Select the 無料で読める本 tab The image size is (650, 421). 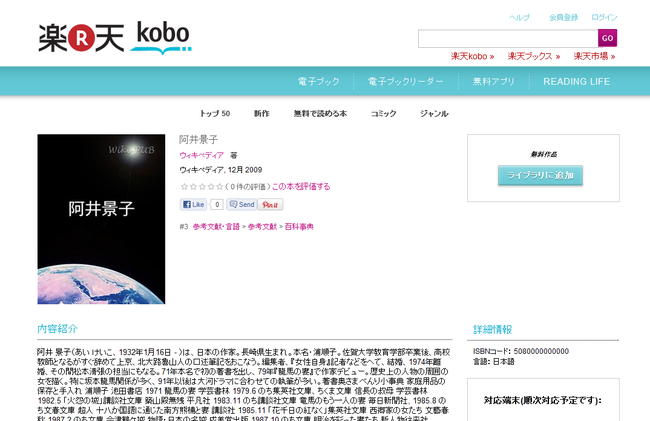pos(320,114)
